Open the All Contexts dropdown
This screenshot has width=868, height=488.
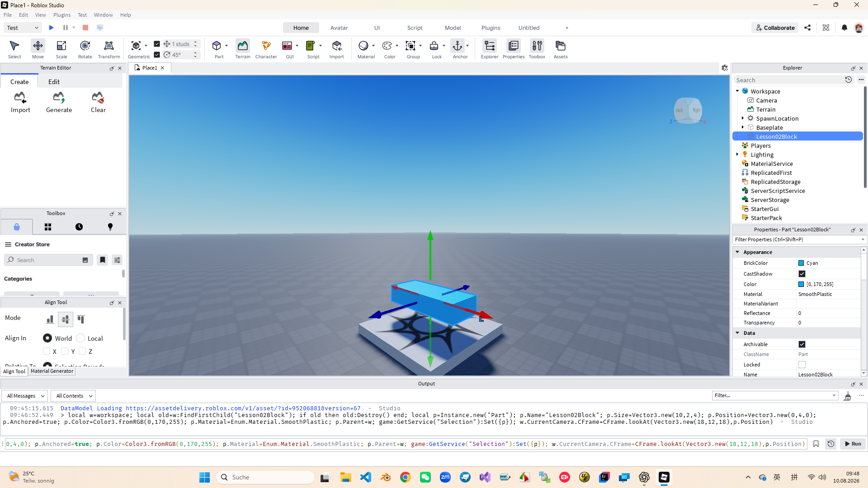(73, 396)
